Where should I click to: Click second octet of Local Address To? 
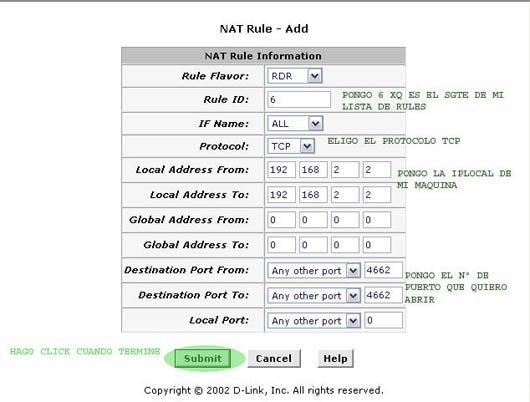[313, 195]
